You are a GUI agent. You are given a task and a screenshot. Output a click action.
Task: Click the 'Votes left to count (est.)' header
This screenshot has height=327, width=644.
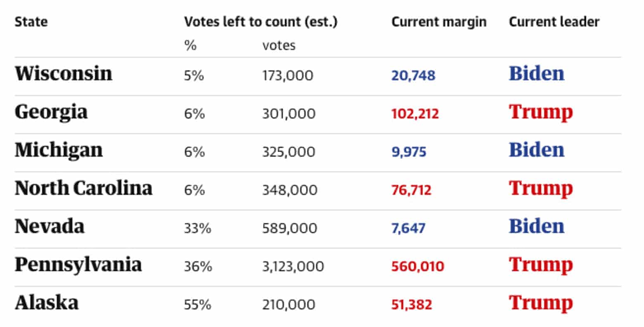[260, 22]
